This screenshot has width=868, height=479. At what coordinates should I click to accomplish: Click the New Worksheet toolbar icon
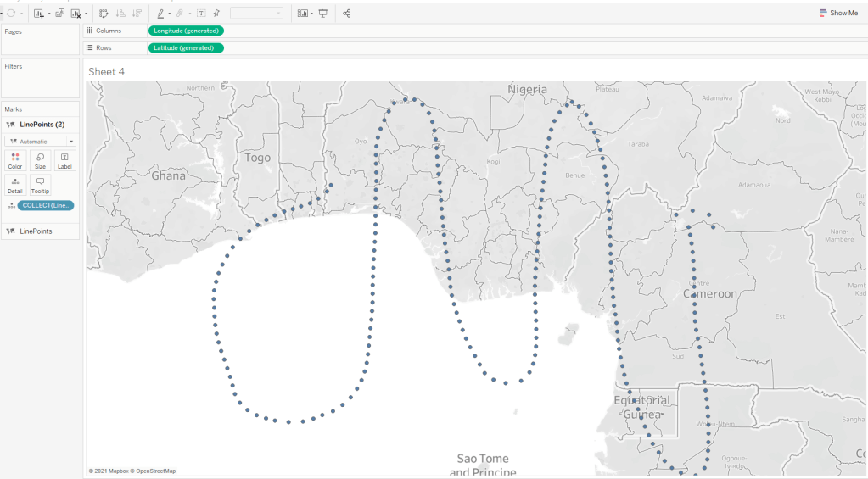tap(38, 14)
